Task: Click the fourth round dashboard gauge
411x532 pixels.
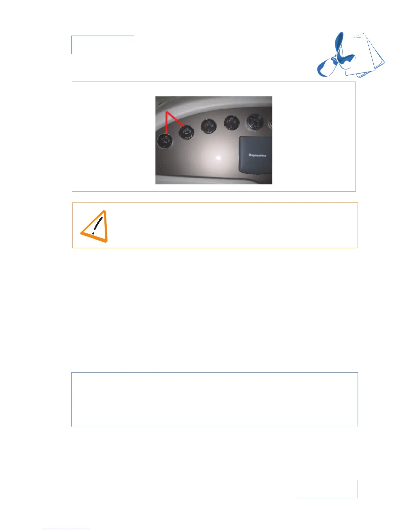Action: (232, 123)
